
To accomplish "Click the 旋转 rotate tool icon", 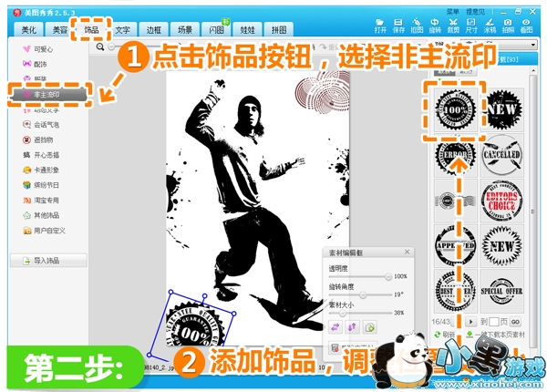I will (x=435, y=26).
